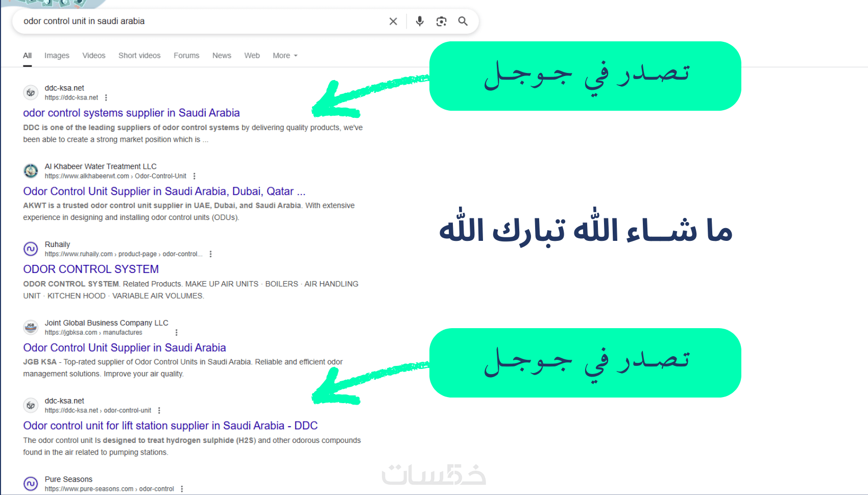
Task: Open more options for ddc-ksa.net odor-control-unit result
Action: (x=159, y=410)
